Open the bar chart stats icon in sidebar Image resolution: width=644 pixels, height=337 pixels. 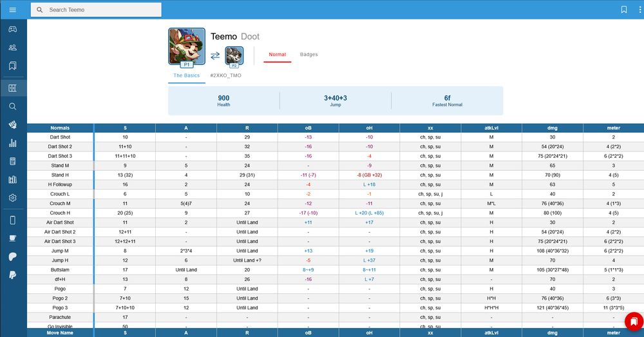(x=13, y=143)
